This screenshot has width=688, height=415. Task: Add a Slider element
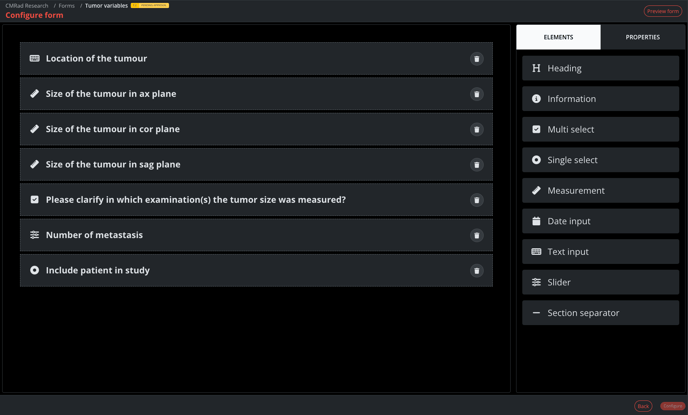600,282
